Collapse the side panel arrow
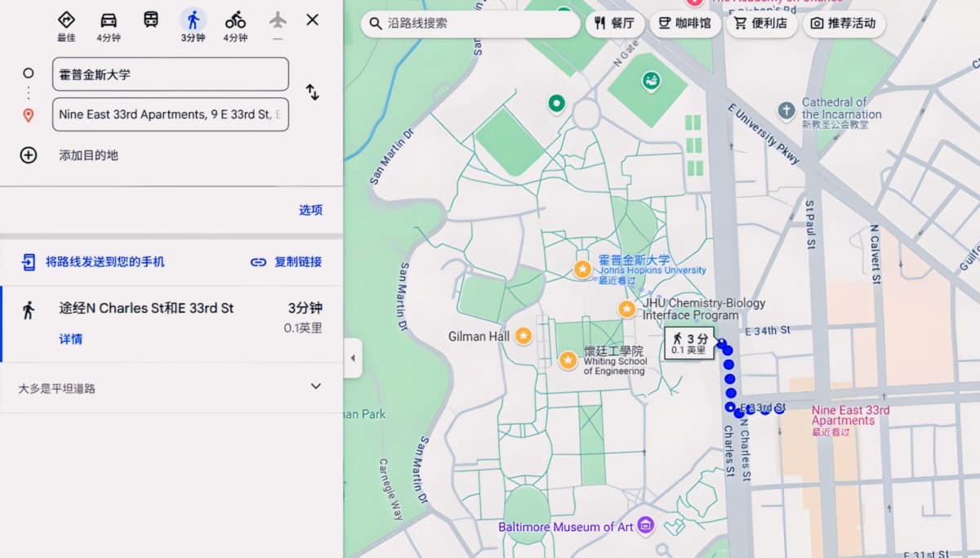The height and width of the screenshot is (558, 980). point(353,358)
